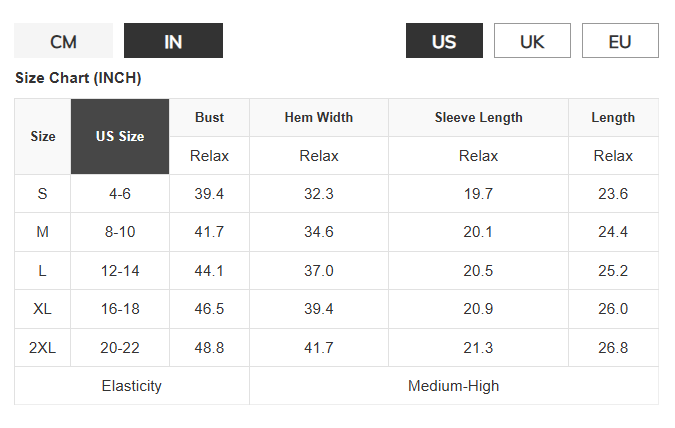This screenshot has height=428, width=675.
Task: Select the L size row label
Action: click(43, 271)
